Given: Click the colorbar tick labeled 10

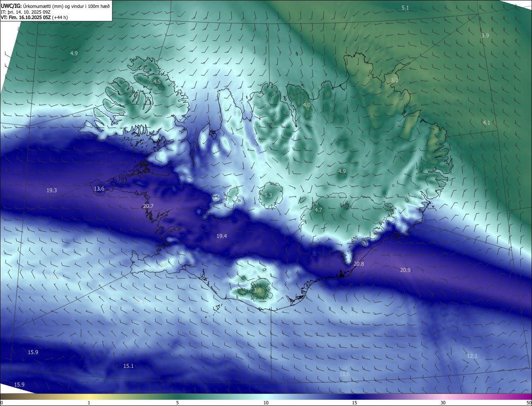Looking at the screenshot, I should click(266, 403).
